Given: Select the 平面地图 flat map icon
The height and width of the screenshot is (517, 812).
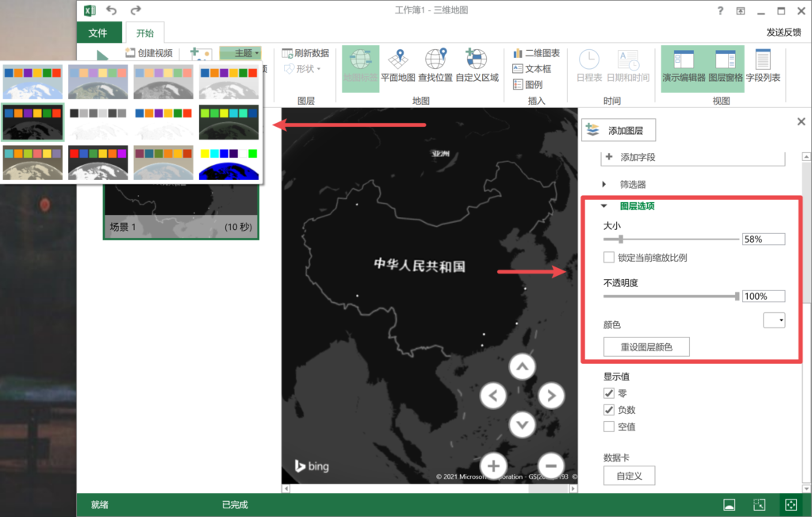Looking at the screenshot, I should point(398,66).
